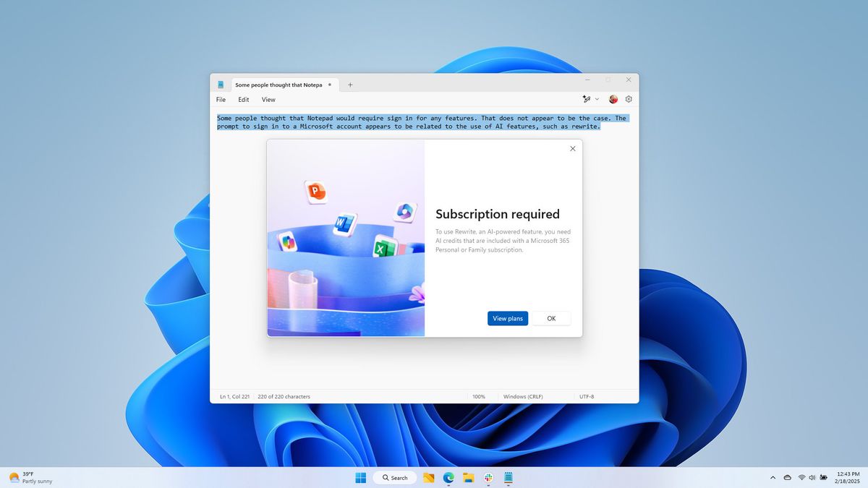The image size is (868, 488).
Task: Click the Search box in the taskbar
Action: (394, 478)
